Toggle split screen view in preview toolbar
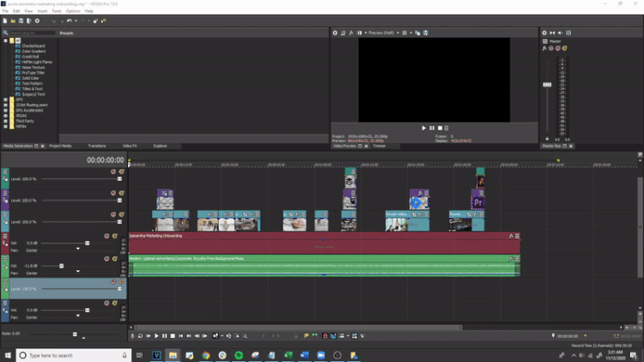This screenshot has height=362, width=644. (360, 33)
